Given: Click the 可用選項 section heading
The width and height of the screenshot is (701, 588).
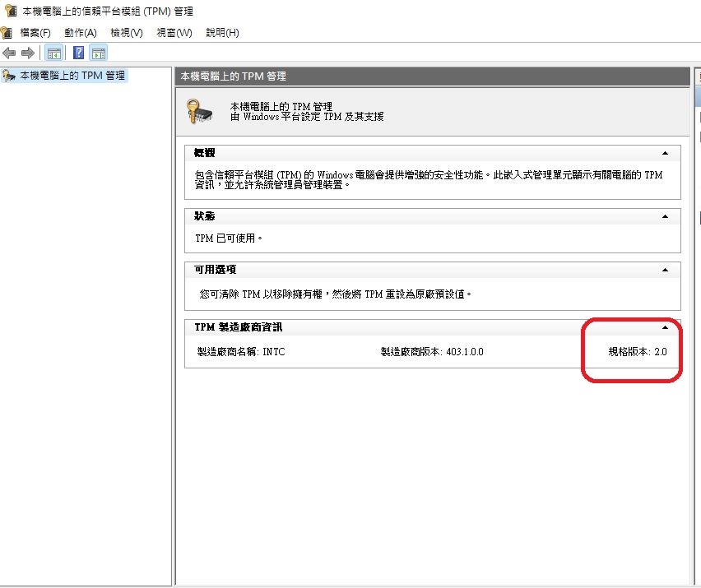Looking at the screenshot, I should (215, 270).
